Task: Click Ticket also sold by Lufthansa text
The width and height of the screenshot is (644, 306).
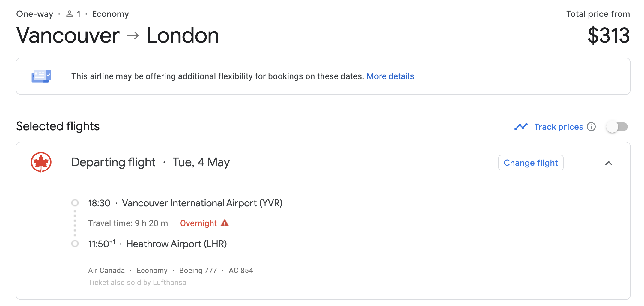Action: 137,283
